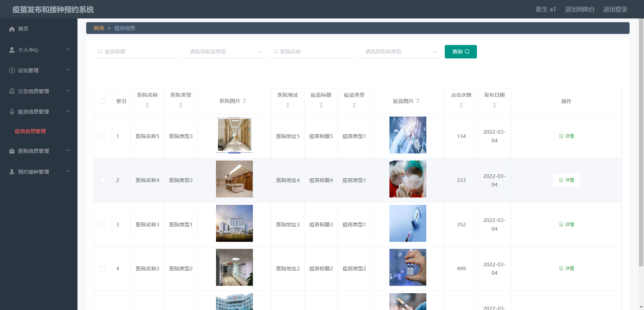Click 退出到前台 in the header

[580, 9]
